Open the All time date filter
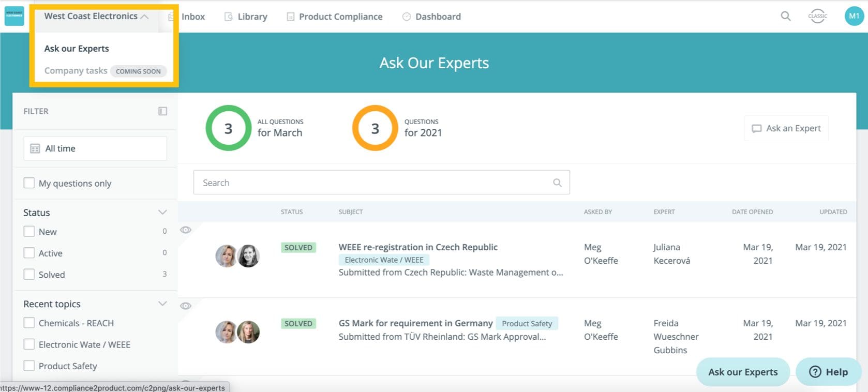 [95, 148]
